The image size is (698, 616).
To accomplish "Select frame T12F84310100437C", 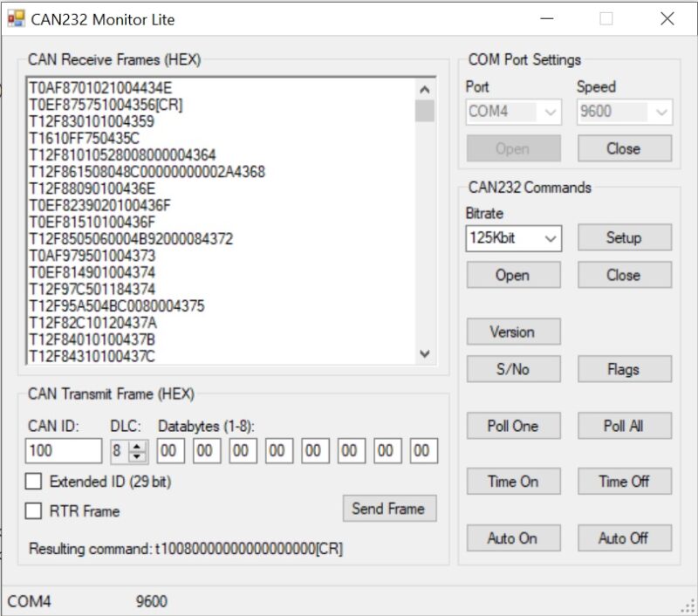I will [92, 356].
